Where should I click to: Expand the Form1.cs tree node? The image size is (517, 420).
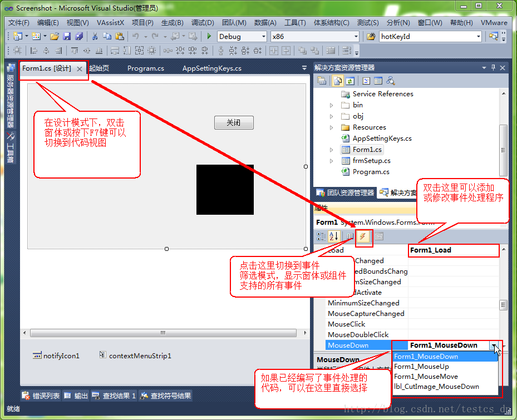point(331,150)
